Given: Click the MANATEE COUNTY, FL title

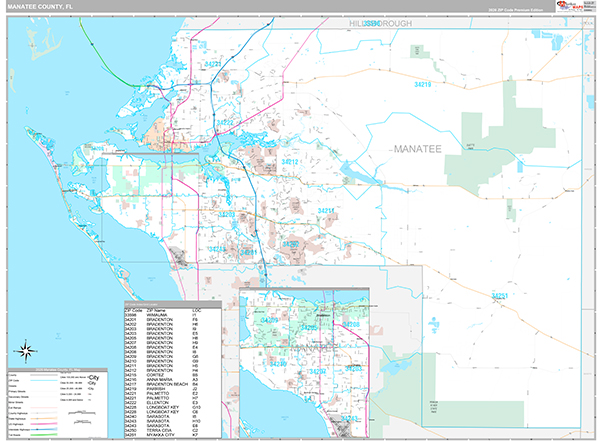Looking at the screenshot, I should (x=43, y=7).
